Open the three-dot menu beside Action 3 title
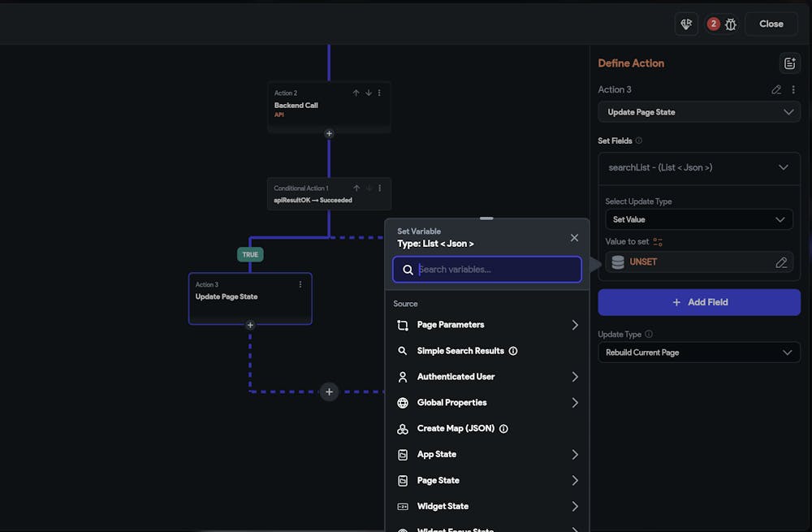The image size is (812, 532). tap(793, 89)
